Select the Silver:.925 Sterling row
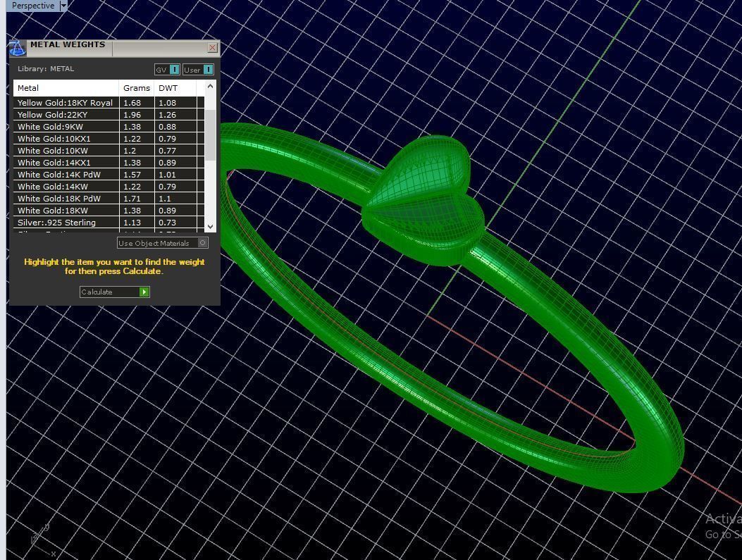Screen dimensions: 742x560 click(x=109, y=223)
